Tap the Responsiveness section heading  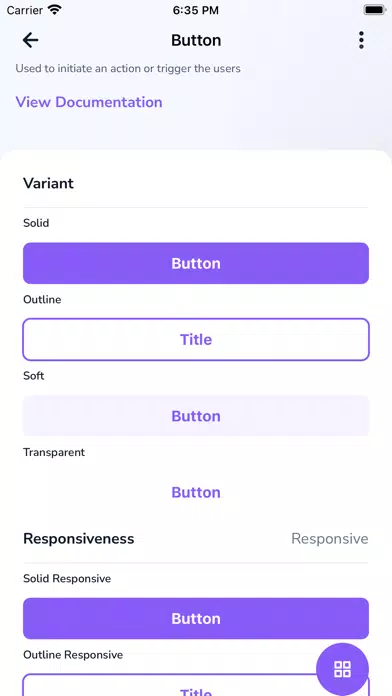[x=79, y=538]
